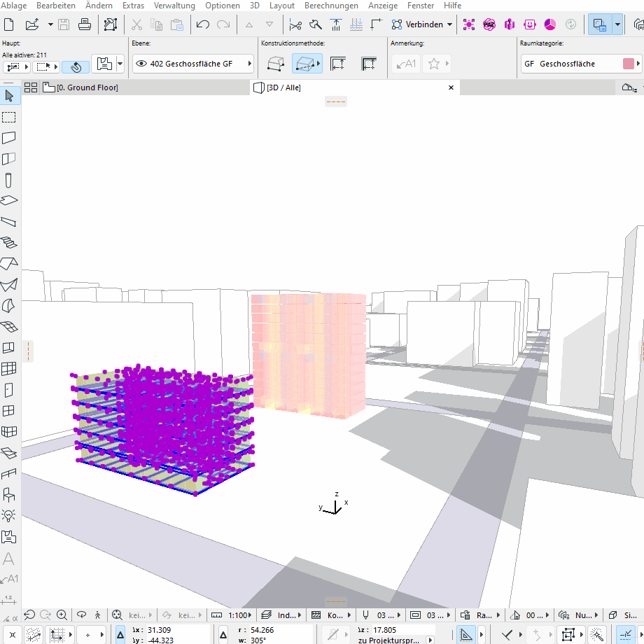This screenshot has height=644, width=644.
Task: Select the Marquee tool in the toolbox
Action: (x=9, y=118)
